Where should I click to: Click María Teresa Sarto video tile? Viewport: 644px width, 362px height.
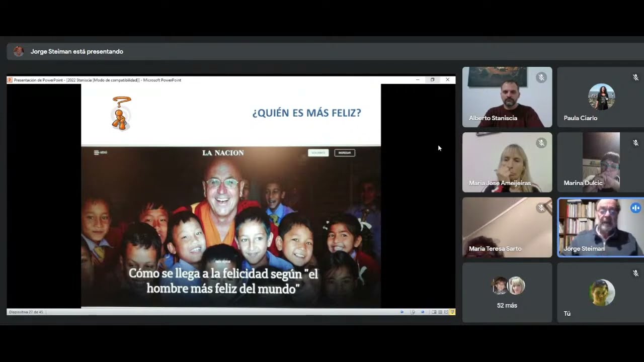(x=507, y=227)
